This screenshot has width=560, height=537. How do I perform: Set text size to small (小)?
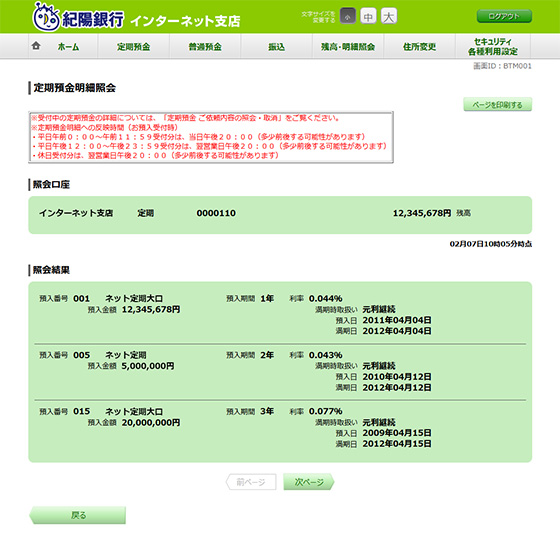point(348,16)
